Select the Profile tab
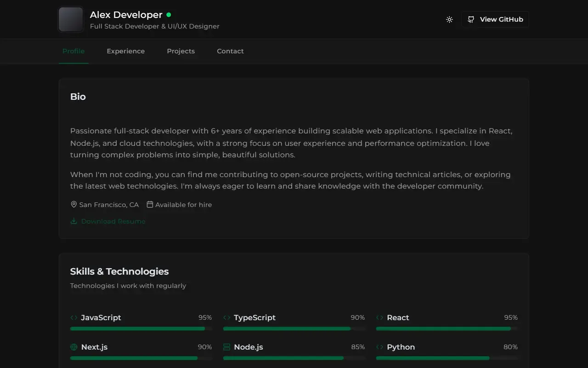 (73, 51)
